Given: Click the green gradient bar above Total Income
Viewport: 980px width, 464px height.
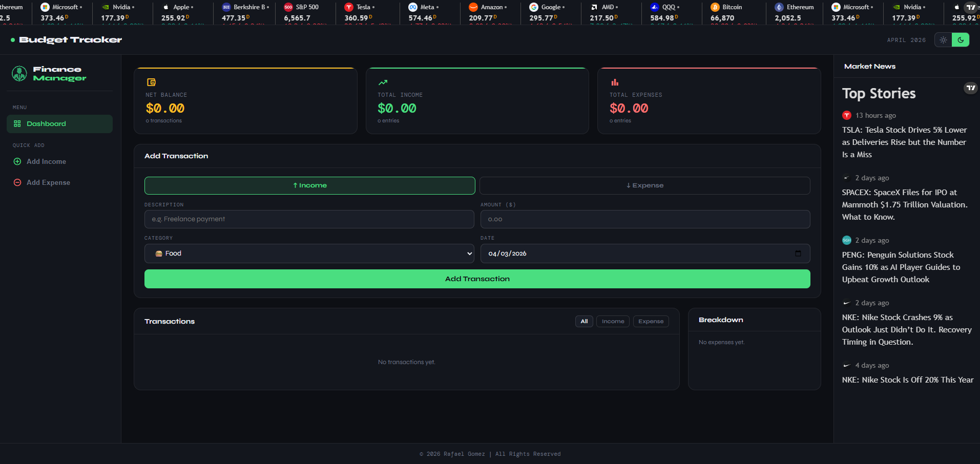Looking at the screenshot, I should (476, 67).
